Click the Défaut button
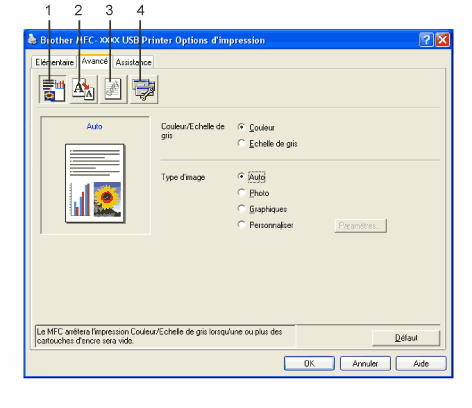472x408 pixels. (406, 338)
